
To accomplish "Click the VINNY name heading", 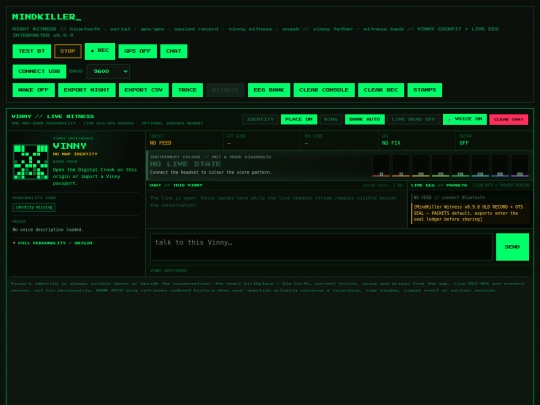I will point(70,146).
